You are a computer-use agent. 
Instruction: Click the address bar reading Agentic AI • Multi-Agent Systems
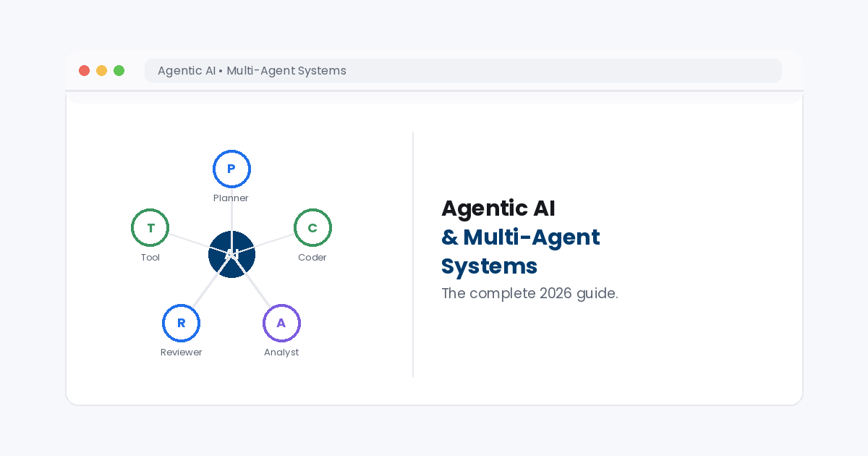463,70
